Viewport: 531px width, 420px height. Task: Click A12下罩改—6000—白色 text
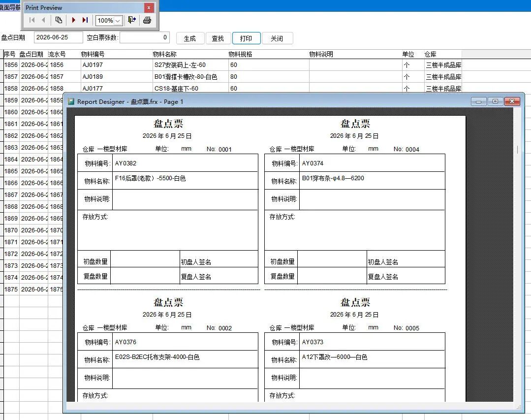[x=335, y=357]
